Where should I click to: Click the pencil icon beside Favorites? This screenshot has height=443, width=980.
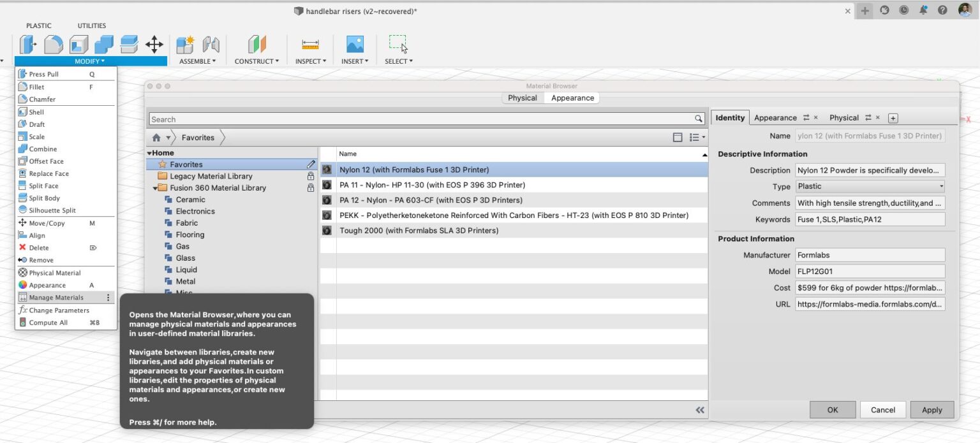tap(311, 164)
